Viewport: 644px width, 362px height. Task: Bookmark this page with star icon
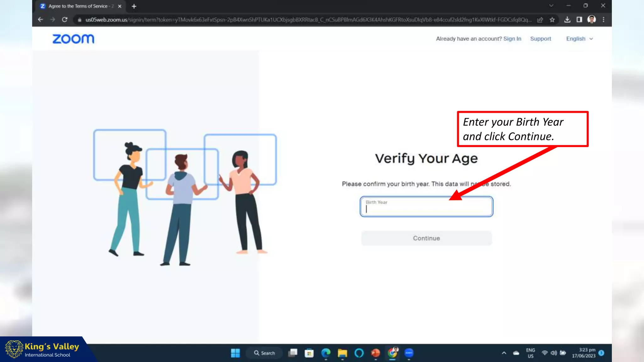pyautogui.click(x=552, y=20)
